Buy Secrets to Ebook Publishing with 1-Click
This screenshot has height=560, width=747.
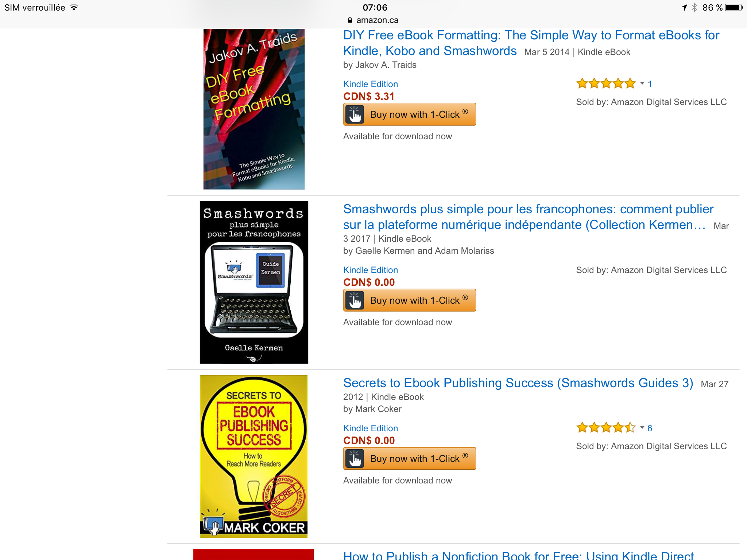pyautogui.click(x=410, y=459)
